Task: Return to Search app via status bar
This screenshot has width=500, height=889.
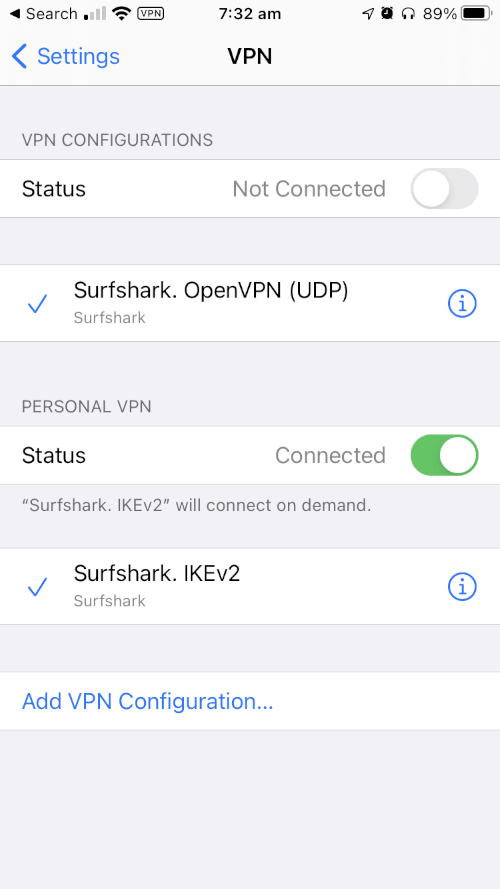Action: click(x=43, y=14)
